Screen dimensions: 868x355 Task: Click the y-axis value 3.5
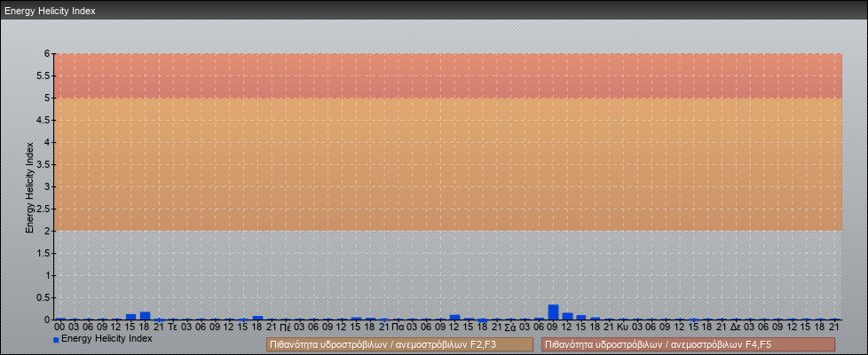click(43, 164)
